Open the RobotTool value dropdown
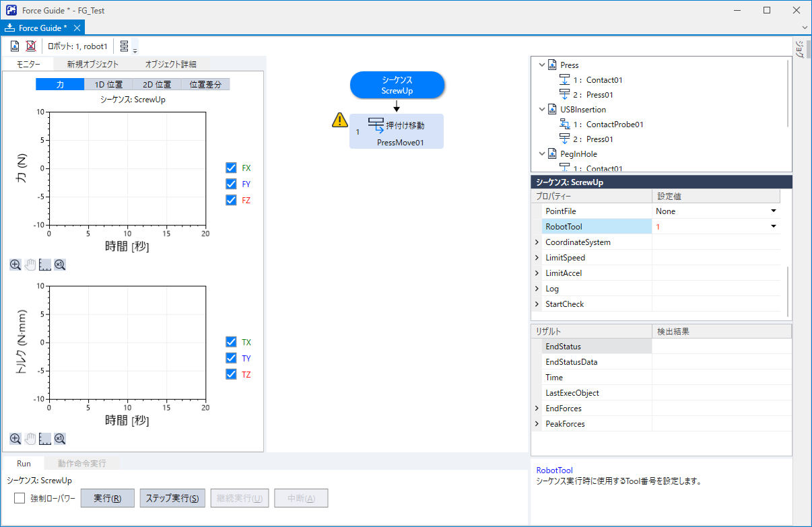This screenshot has width=812, height=527. tap(773, 227)
